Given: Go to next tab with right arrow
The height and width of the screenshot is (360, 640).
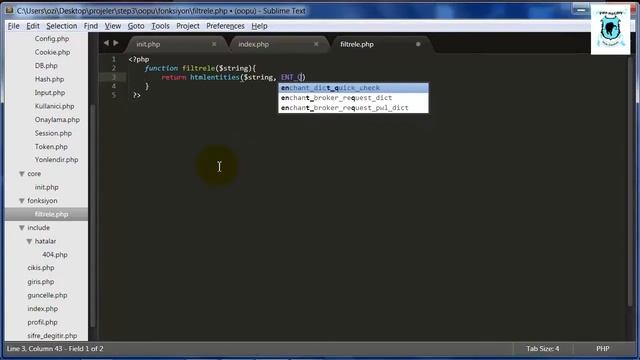Looking at the screenshot, I should coord(116,43).
